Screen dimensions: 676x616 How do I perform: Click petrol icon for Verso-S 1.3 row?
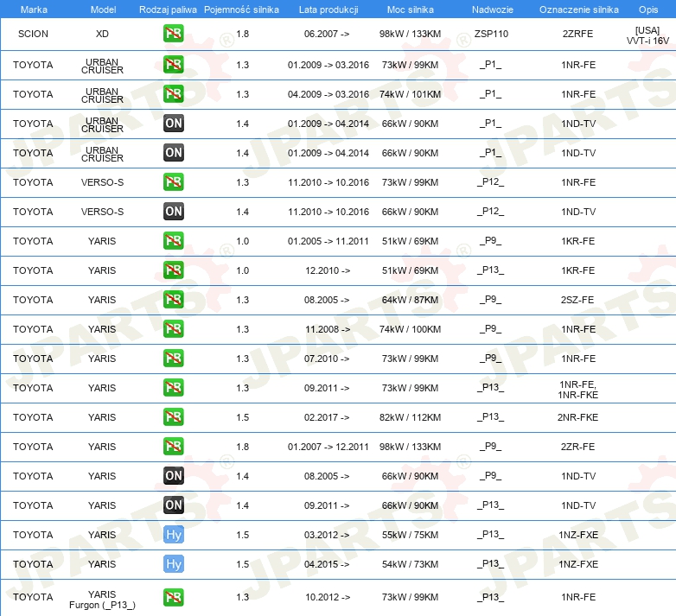(174, 182)
